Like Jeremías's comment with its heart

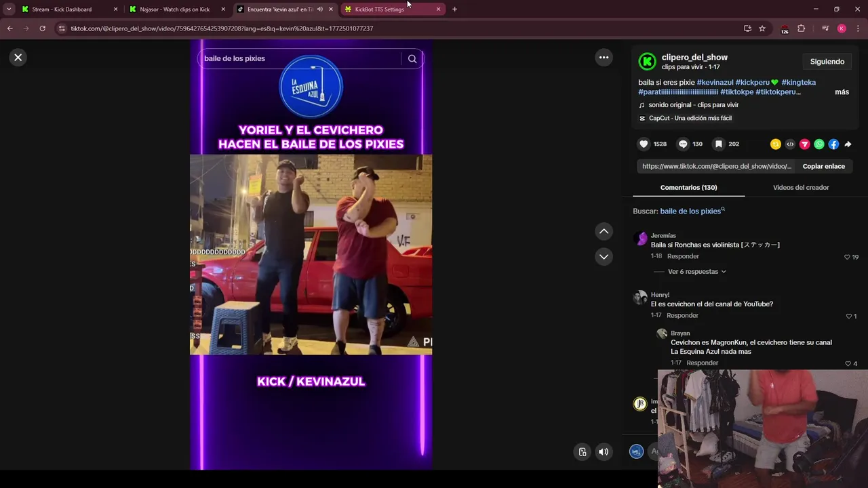click(847, 258)
